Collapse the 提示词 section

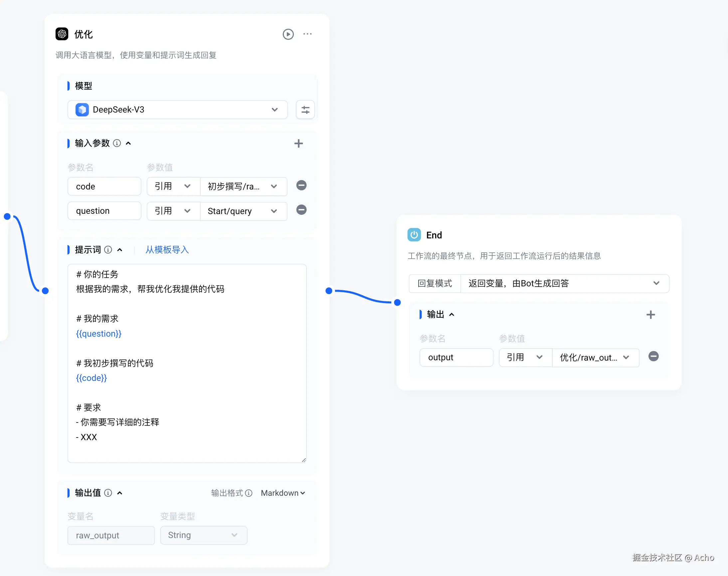pos(120,250)
